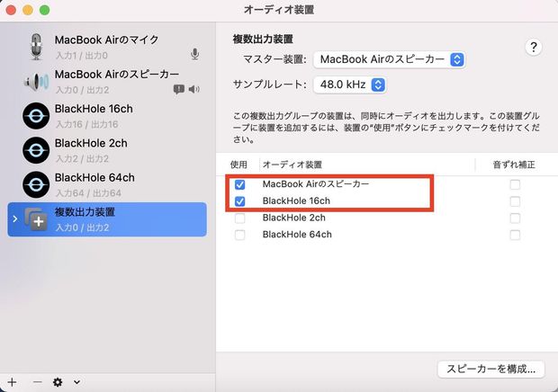Select BlackHole 64ch in the sidebar
Screen dimensions: 558x392
point(107,185)
